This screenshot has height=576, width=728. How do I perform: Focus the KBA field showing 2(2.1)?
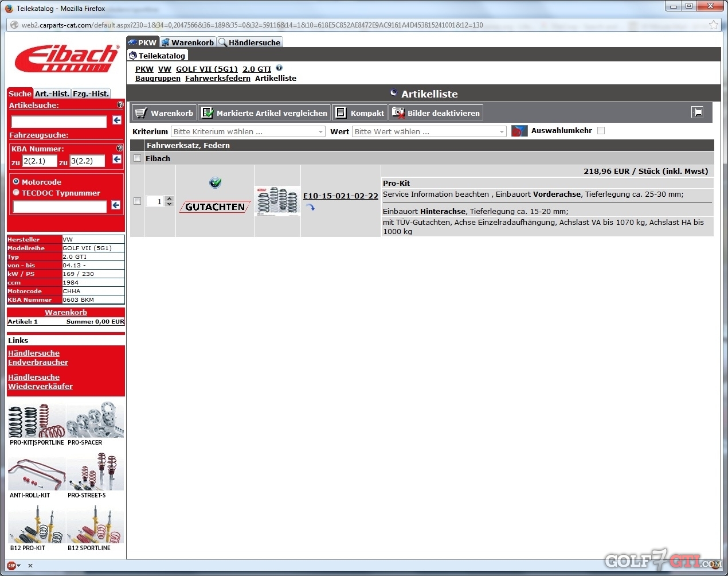pos(40,161)
